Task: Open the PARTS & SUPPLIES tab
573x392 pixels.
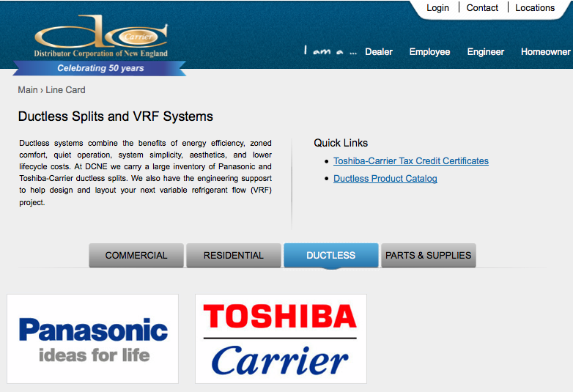Action: tap(429, 256)
